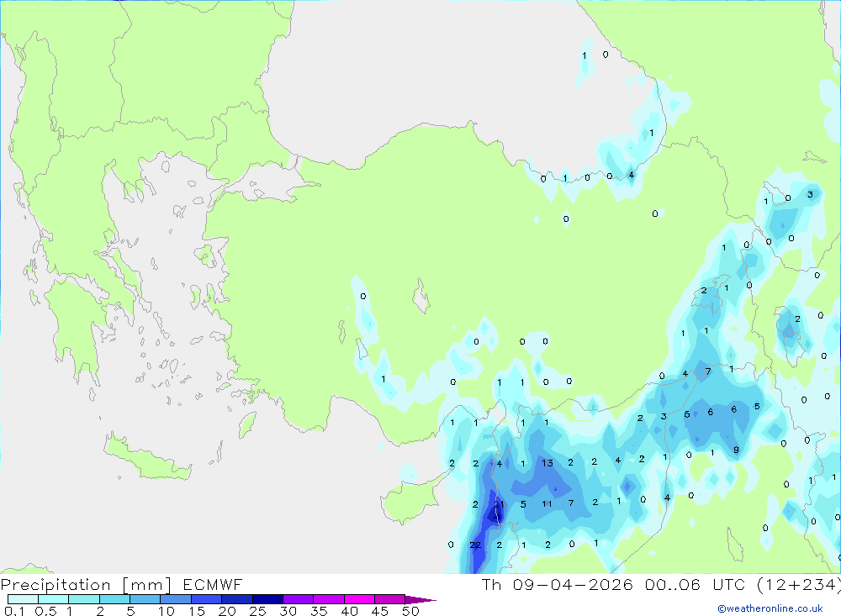Click the legend scale label "45"
The image size is (841, 616).
[x=380, y=611]
